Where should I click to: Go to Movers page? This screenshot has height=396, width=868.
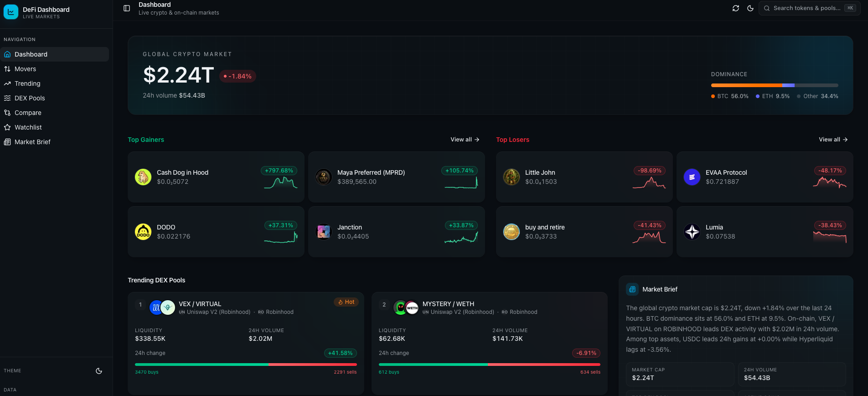tap(54, 69)
